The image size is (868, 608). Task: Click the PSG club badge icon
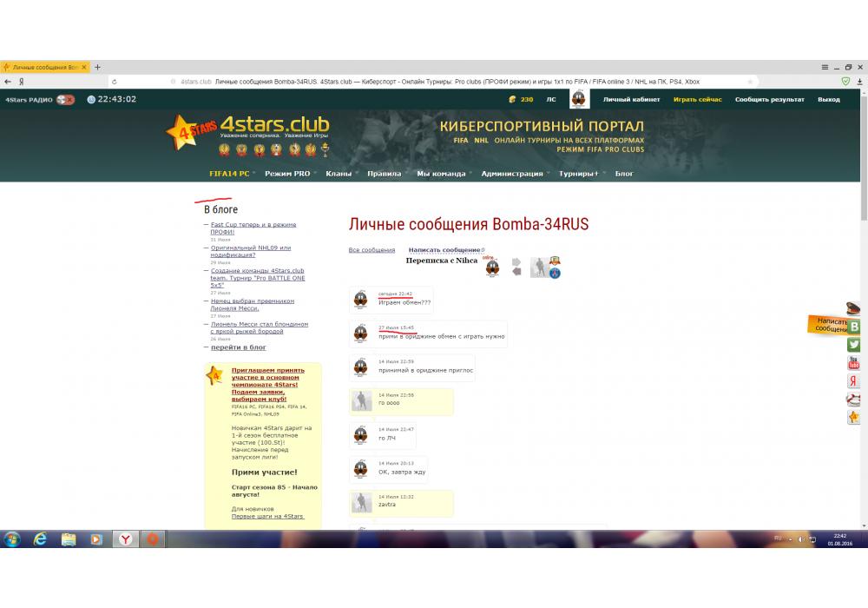(x=555, y=273)
